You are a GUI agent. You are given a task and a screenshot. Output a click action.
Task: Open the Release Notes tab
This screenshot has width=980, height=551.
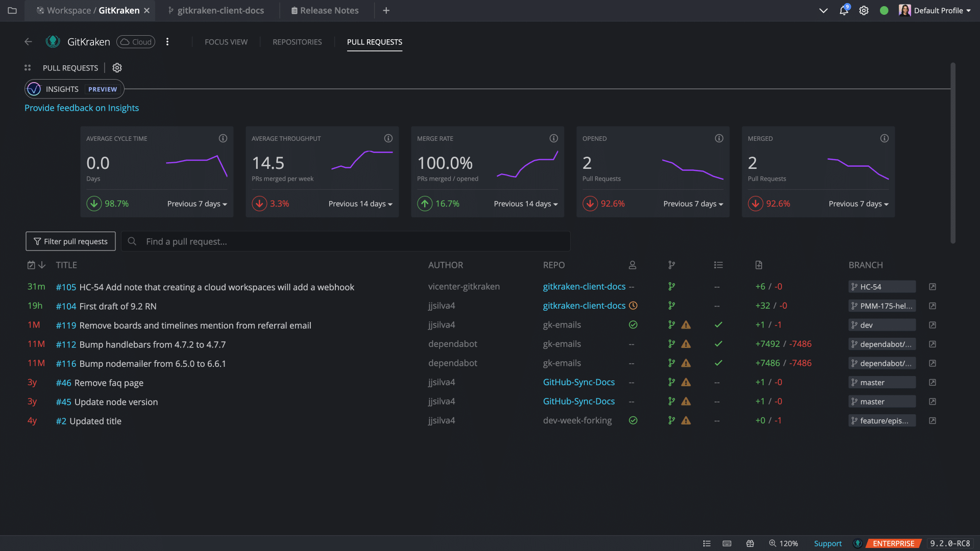[x=325, y=10]
